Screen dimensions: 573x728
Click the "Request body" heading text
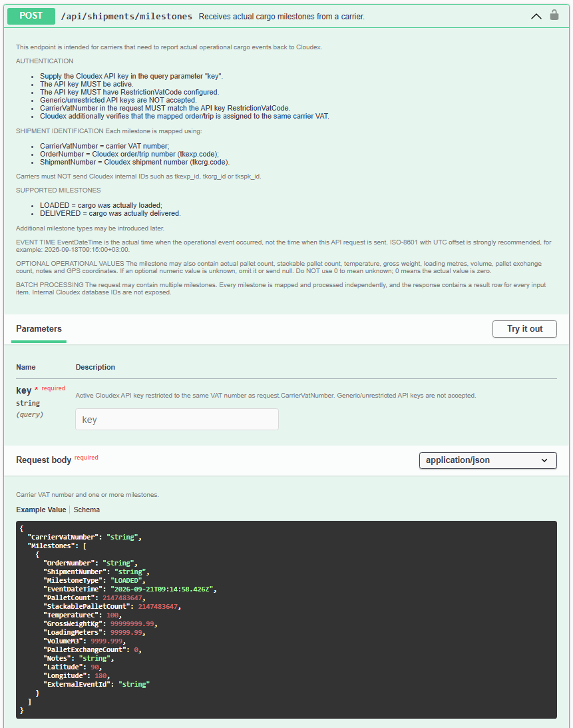coord(44,460)
